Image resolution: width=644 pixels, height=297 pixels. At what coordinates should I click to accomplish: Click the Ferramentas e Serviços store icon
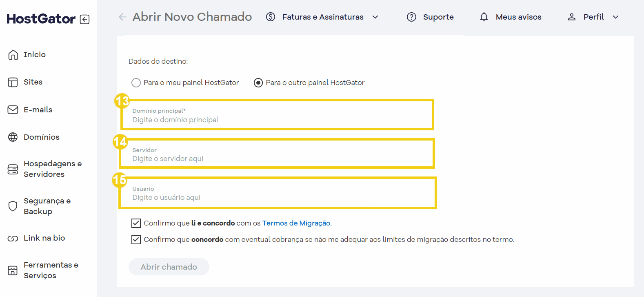(13, 270)
